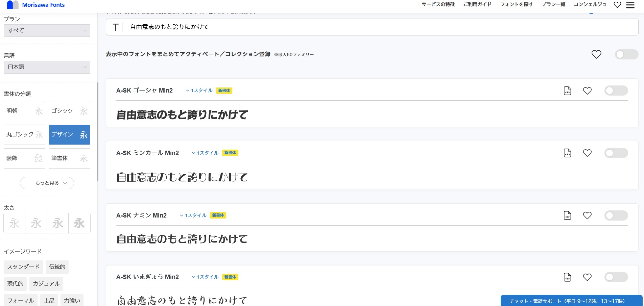The height and width of the screenshot is (306, 644).
Task: Open web font code icon for A-SK いまぎょう Min2
Action: 568,277
